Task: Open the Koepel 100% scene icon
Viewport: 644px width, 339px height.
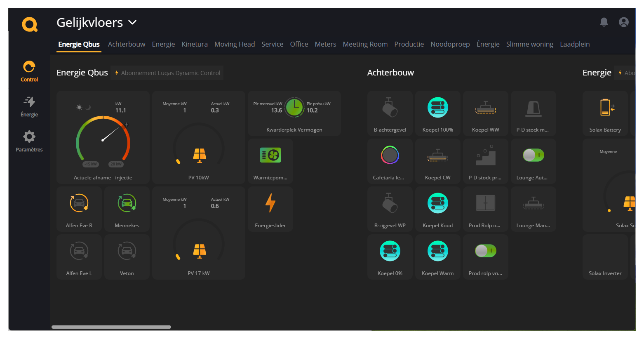Action: (x=437, y=108)
